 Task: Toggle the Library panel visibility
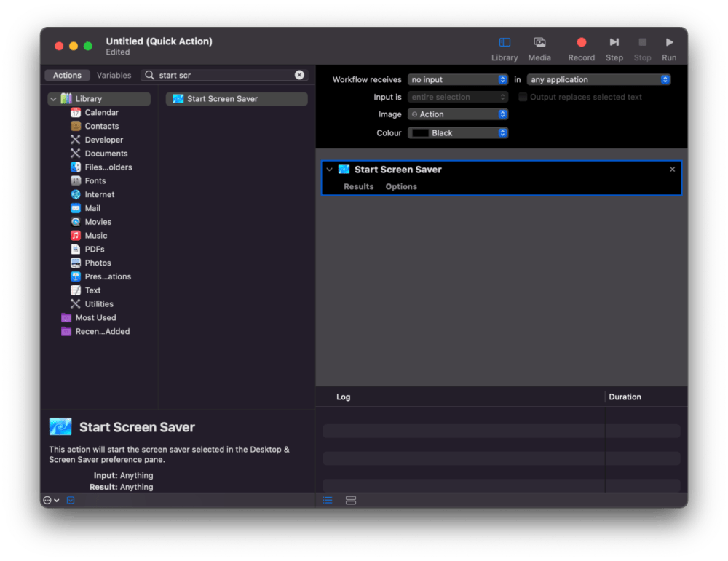point(505,46)
